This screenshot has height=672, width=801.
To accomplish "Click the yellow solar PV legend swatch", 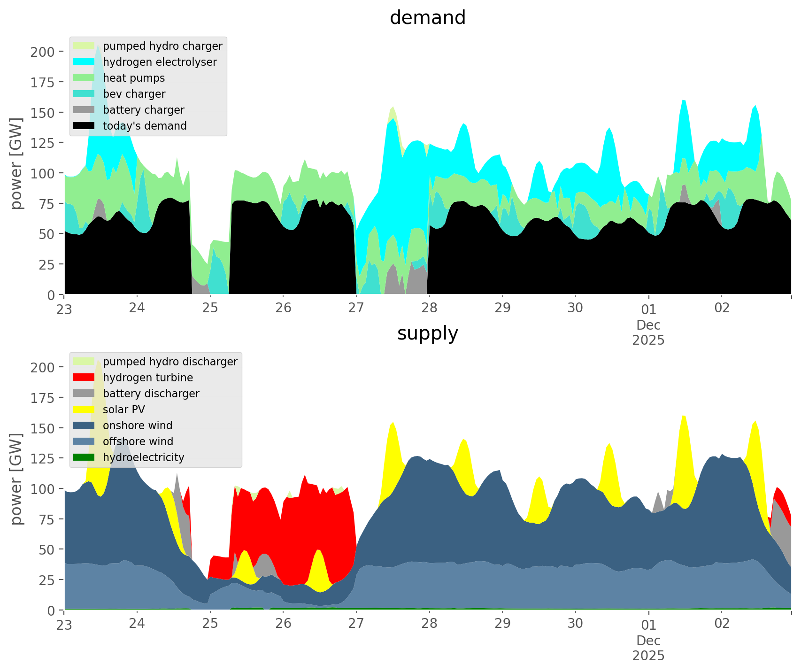I will point(84,409).
